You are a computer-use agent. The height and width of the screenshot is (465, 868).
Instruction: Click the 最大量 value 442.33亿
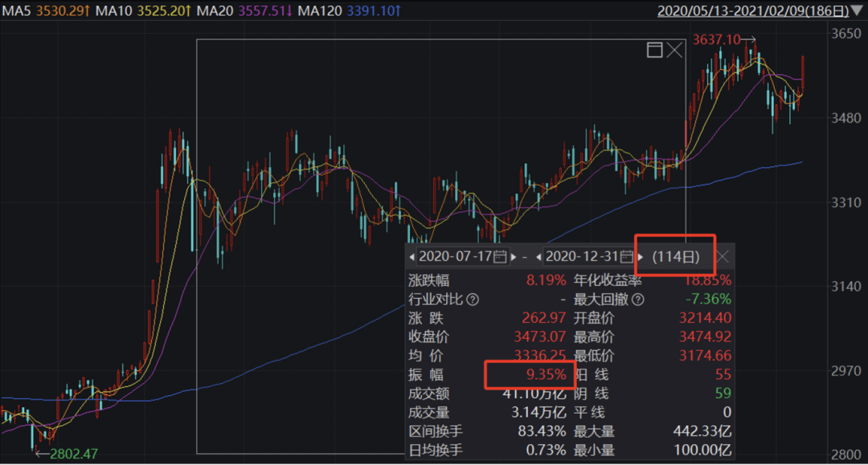(702, 430)
